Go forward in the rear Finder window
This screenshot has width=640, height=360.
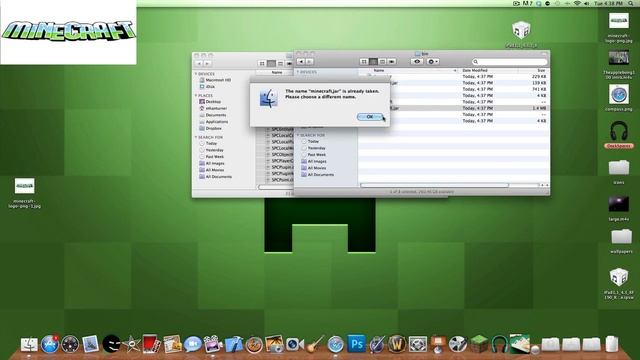coord(208,63)
